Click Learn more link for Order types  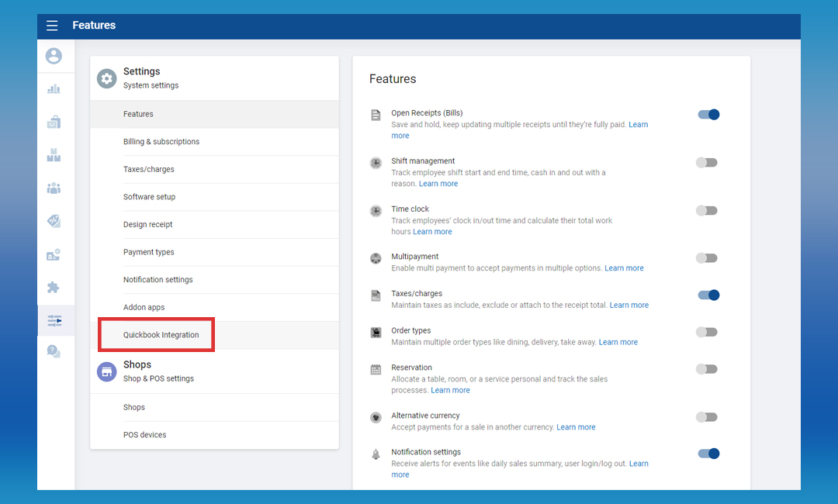tap(618, 342)
